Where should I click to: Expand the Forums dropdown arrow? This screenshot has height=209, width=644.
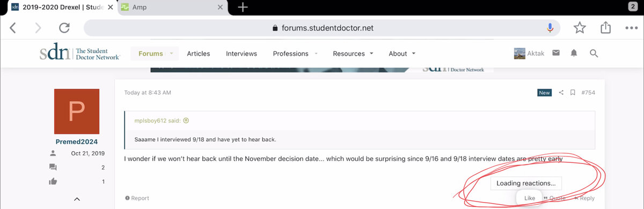(172, 54)
